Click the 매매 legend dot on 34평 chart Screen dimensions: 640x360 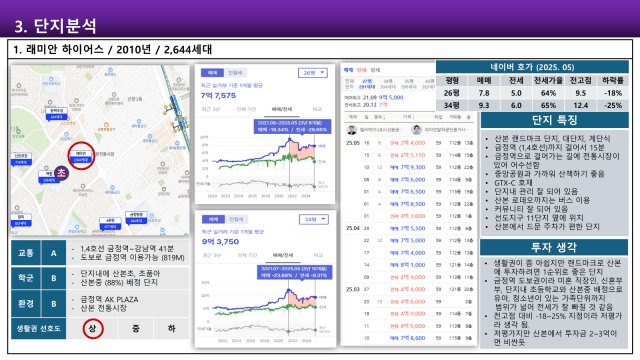pos(316,298)
